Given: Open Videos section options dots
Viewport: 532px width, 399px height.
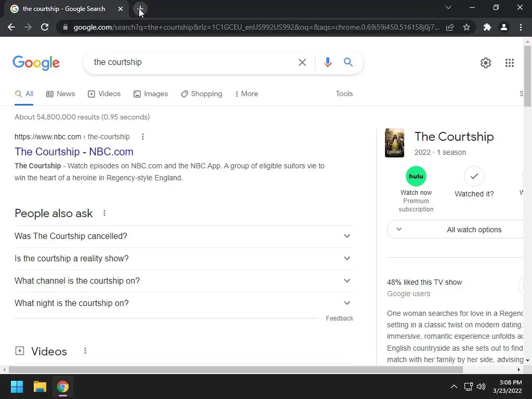Looking at the screenshot, I should point(85,351).
